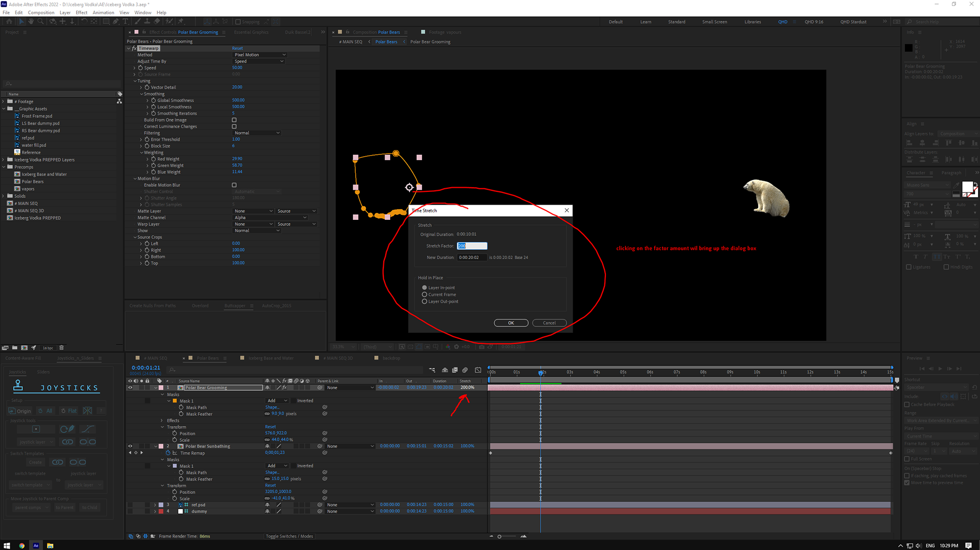
Task: Click Reset link for Timewarp effect
Action: click(x=237, y=48)
